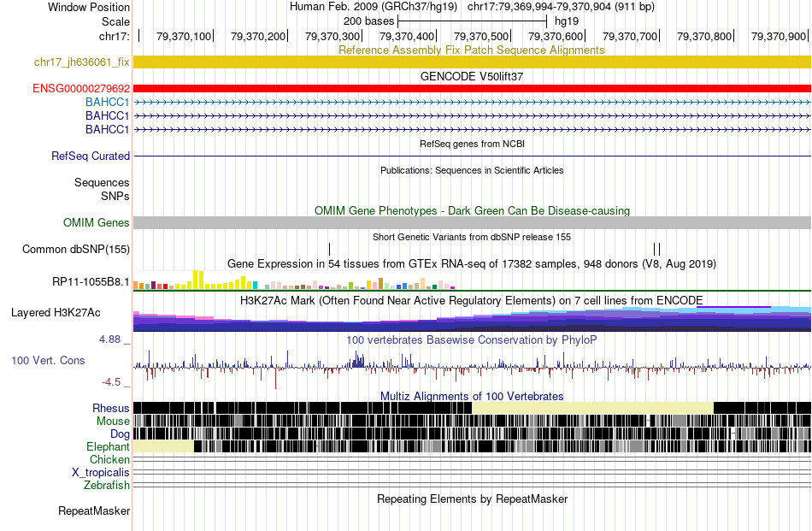The width and height of the screenshot is (812, 531).
Task: Click the 200 bases scale bar
Action: tap(473, 21)
